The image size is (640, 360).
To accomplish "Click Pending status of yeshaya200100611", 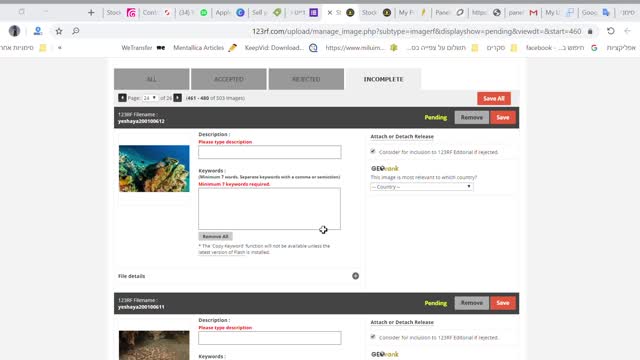I will [436, 303].
